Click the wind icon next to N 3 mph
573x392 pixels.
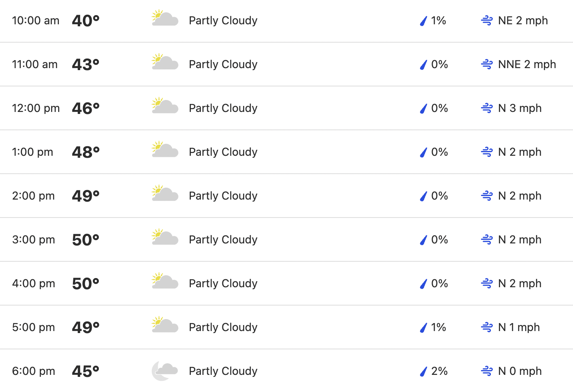point(487,108)
